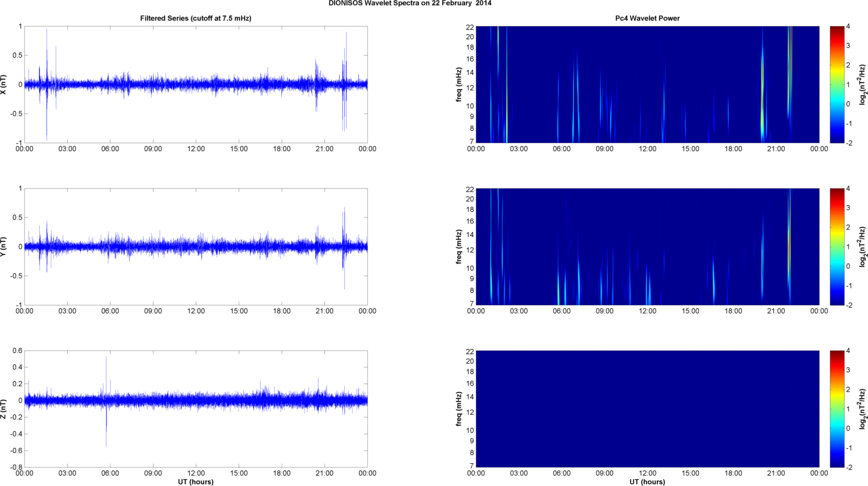Click the '15:00' tick under the middle spectrogram
868x486 pixels.
point(690,311)
